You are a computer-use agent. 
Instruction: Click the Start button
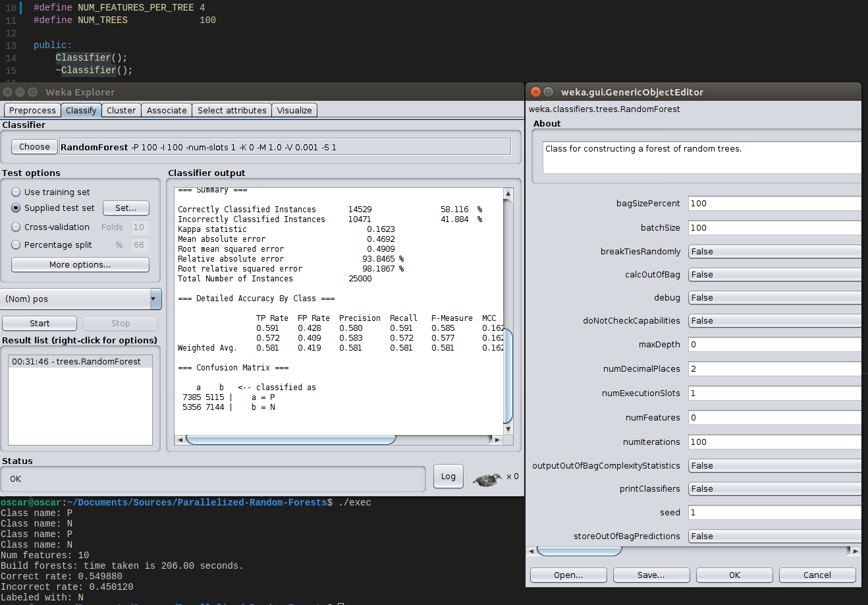40,324
